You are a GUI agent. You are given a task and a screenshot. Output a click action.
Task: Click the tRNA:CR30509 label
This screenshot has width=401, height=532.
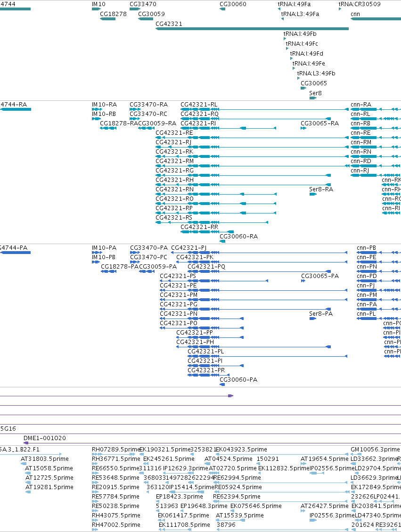tap(360, 4)
